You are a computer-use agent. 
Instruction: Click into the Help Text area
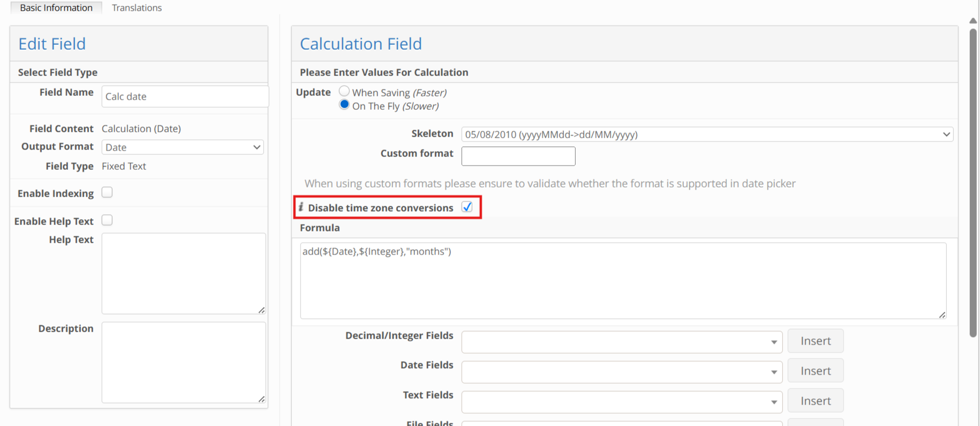pos(184,273)
